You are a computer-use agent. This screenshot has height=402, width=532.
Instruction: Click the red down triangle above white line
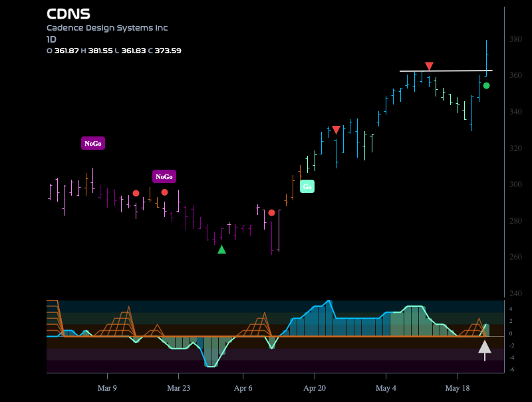pos(429,66)
